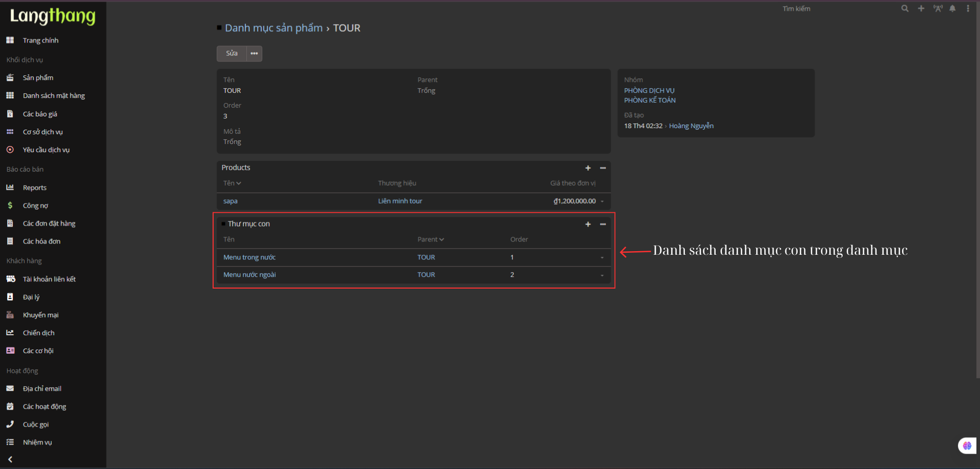
Task: Open the brain assistant widget at bottom right
Action: point(967,446)
